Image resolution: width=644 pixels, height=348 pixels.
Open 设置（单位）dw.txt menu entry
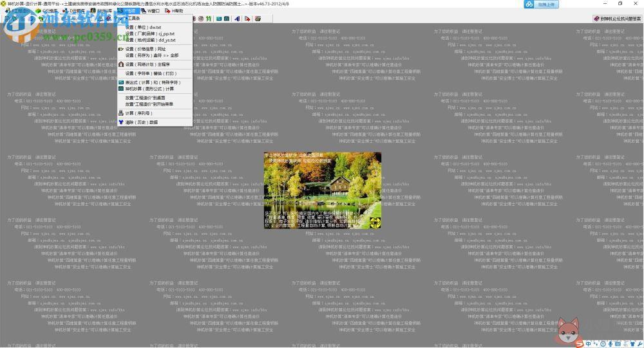point(155,28)
